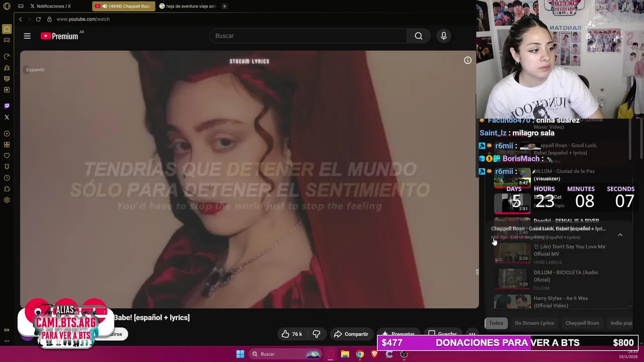Click the YouTube Buscar search box
Screen dimensions: 644x362
pos(309,36)
